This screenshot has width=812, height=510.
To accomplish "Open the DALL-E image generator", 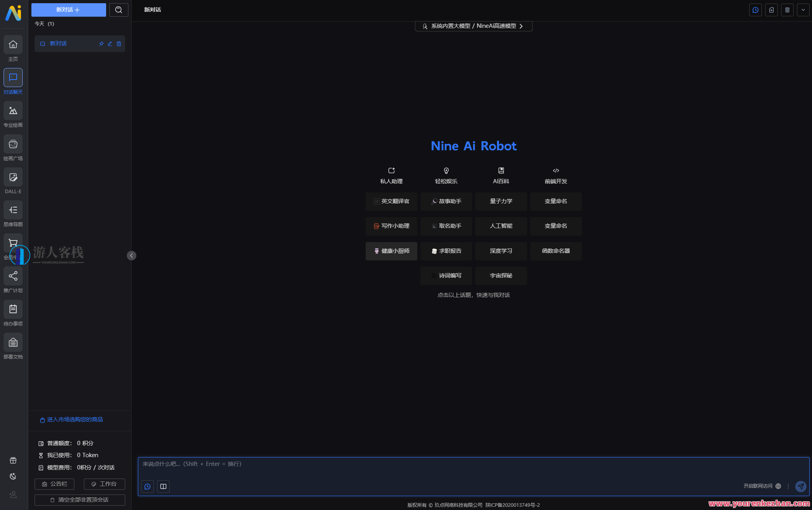I will point(13,181).
